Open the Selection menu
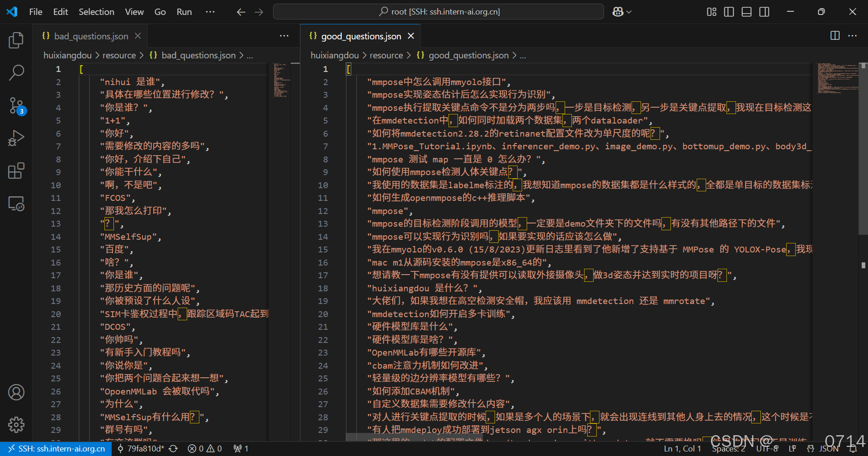868x456 pixels. point(96,12)
